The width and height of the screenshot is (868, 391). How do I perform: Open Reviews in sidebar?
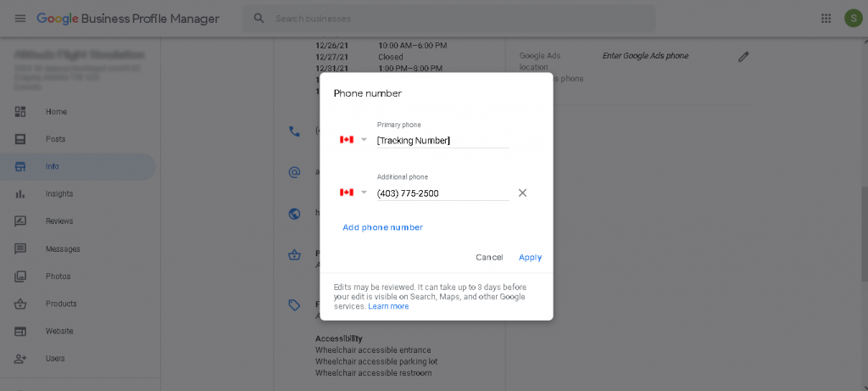59,221
